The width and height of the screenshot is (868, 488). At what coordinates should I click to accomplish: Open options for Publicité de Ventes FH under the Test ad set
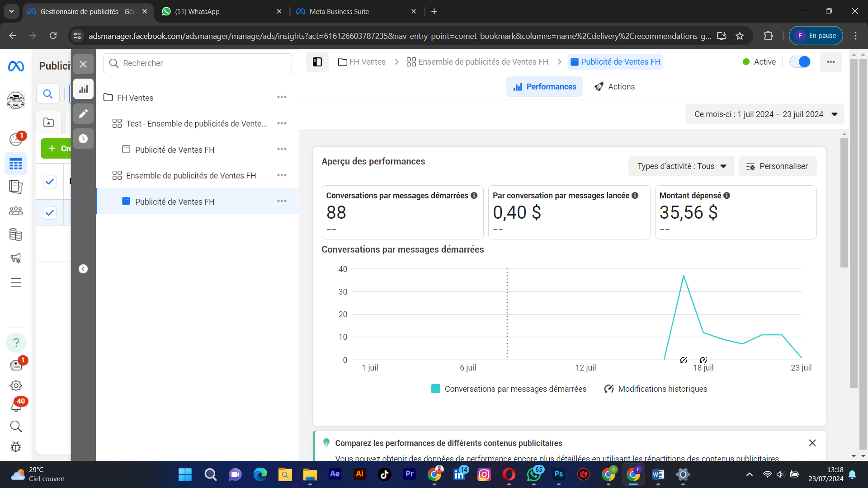tap(282, 149)
